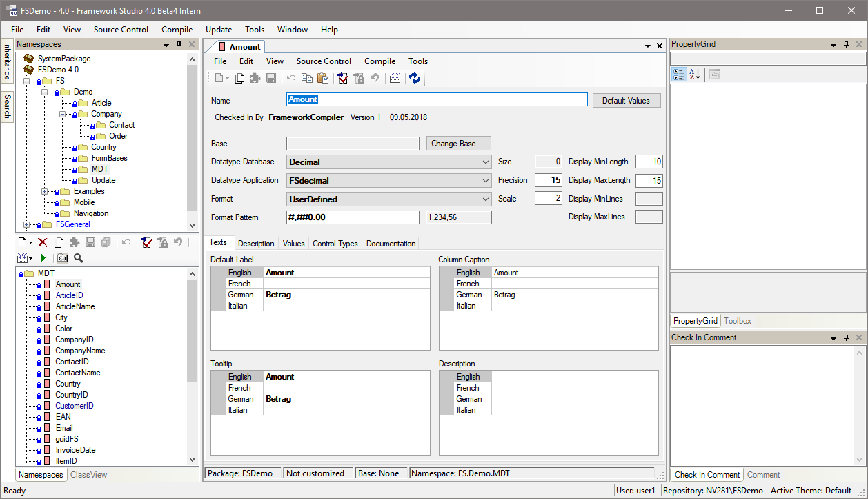Click the magnifier search icon
The width and height of the screenshot is (868, 499).
[79, 257]
